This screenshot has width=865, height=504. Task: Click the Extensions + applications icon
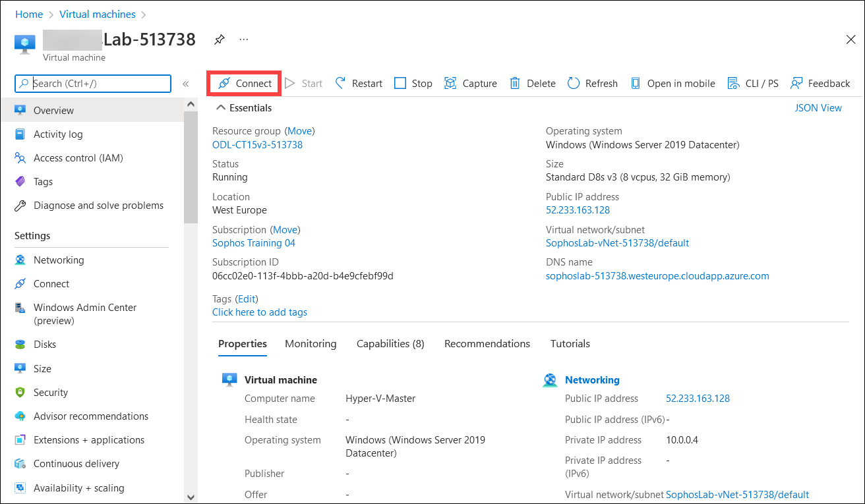(20, 440)
